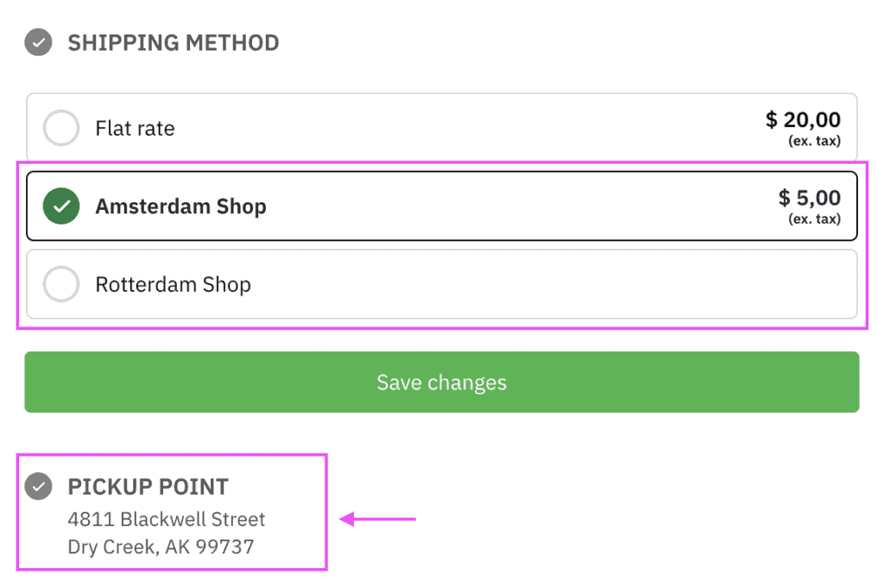
Task: Click inside the pickup point address box
Action: tap(173, 514)
